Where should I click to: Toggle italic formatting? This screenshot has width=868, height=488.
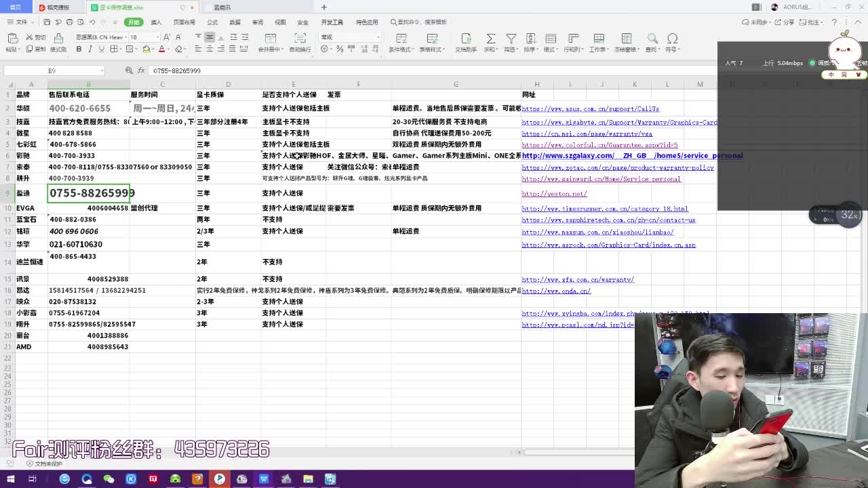[90, 49]
